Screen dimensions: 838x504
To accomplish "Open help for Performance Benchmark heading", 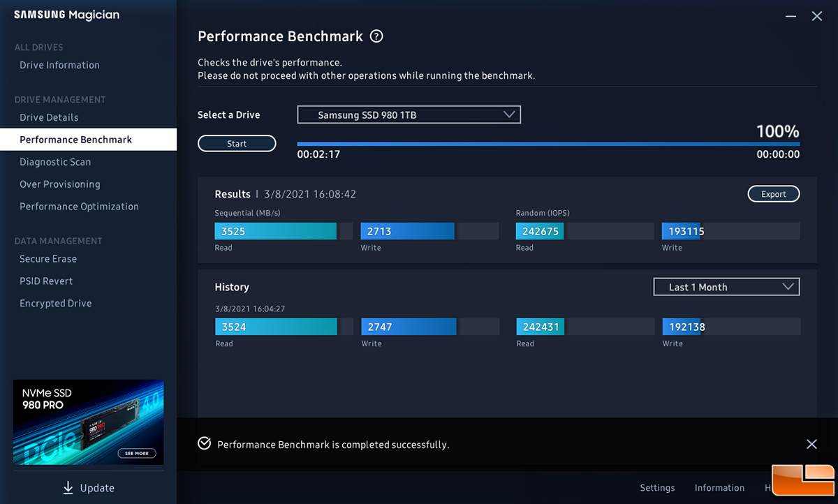I will pyautogui.click(x=376, y=36).
